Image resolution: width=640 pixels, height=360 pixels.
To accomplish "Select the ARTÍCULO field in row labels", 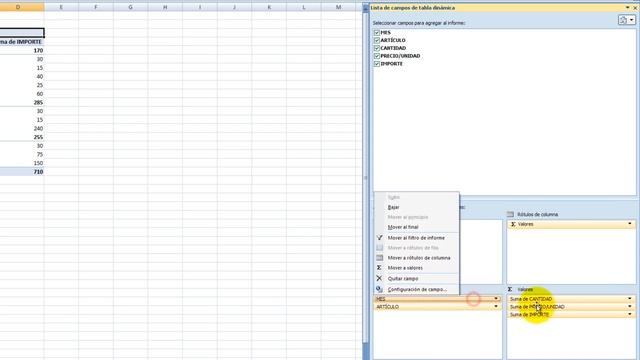I will (x=437, y=307).
